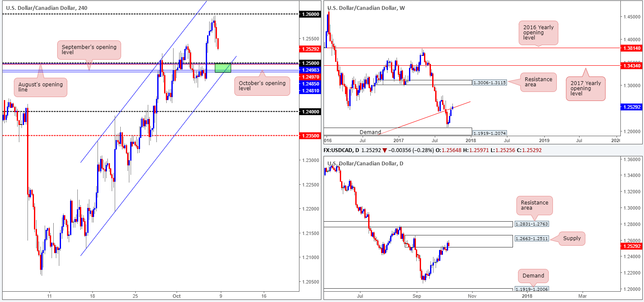
Task: Select the 1.24970 price label
Action: point(309,76)
